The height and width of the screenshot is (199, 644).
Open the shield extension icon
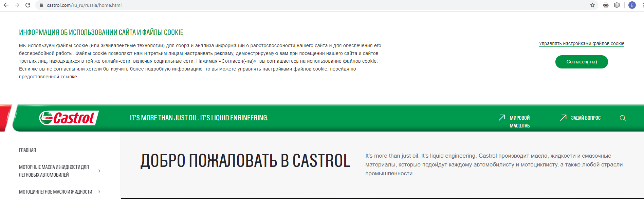point(617,5)
